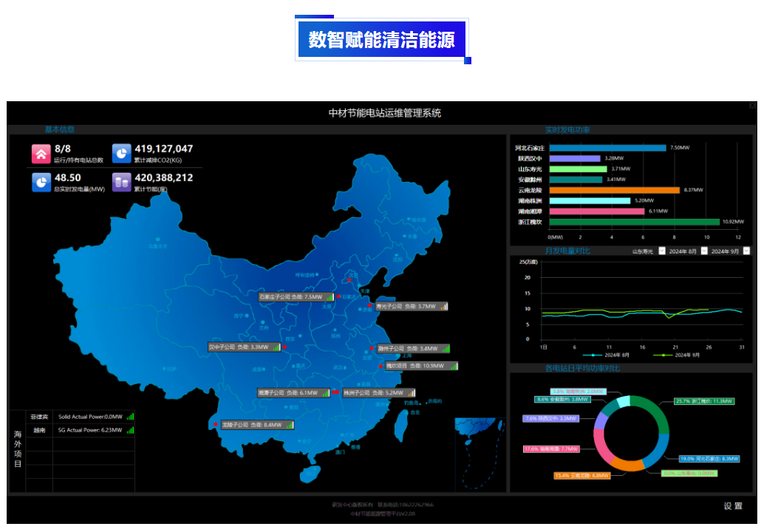Select 菲律宾 row in overseas projects table
This screenshot has height=532, width=761.
[39, 417]
